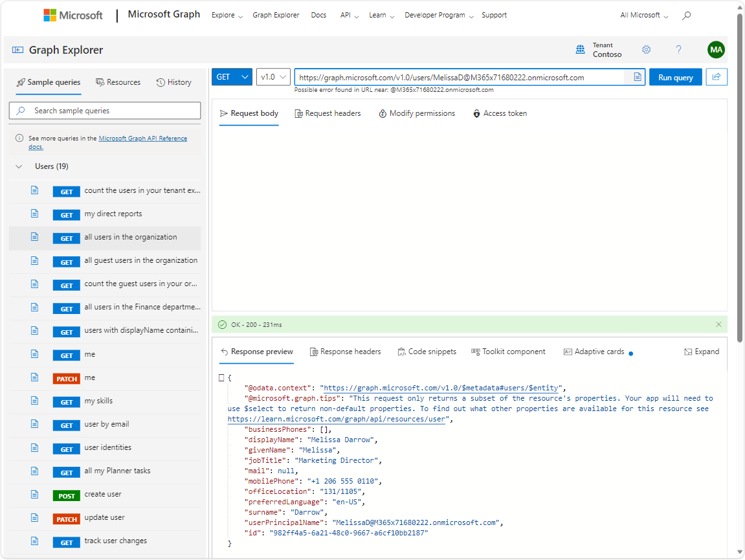The image size is (745, 560).
Task: Click the document icon in URL bar
Action: [x=638, y=77]
